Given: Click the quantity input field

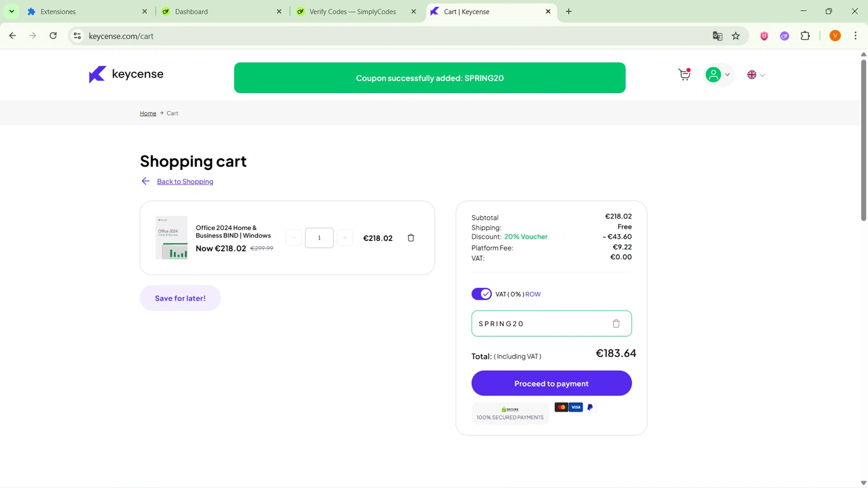Looking at the screenshot, I should point(319,238).
